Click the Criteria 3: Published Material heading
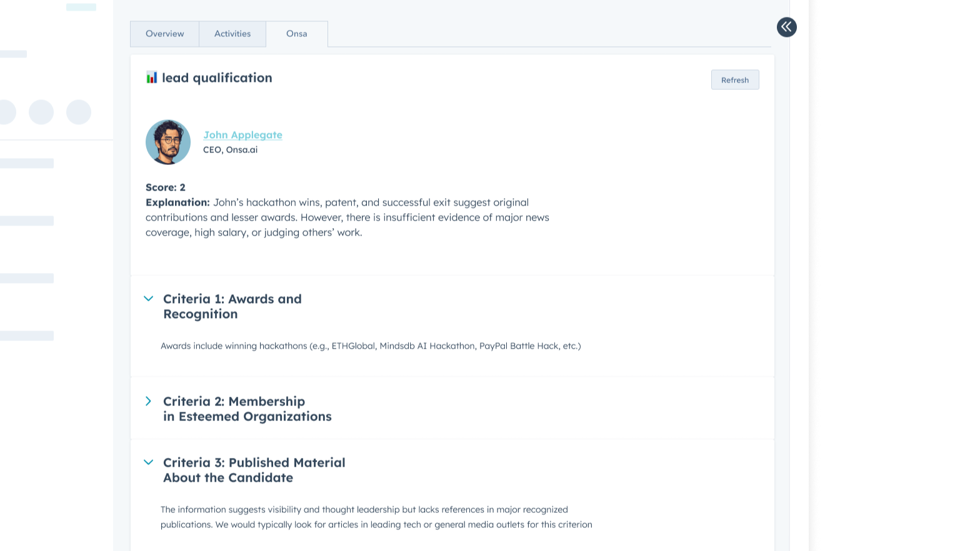The image size is (980, 551). click(x=254, y=470)
